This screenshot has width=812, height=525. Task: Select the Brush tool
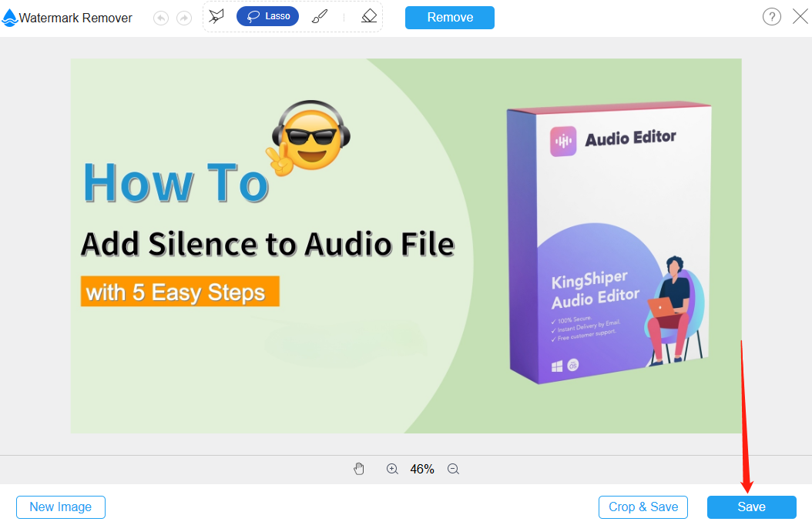pos(320,17)
